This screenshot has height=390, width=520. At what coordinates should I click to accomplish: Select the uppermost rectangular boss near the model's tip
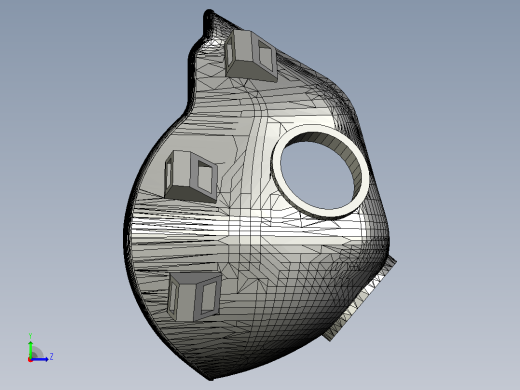click(x=251, y=56)
